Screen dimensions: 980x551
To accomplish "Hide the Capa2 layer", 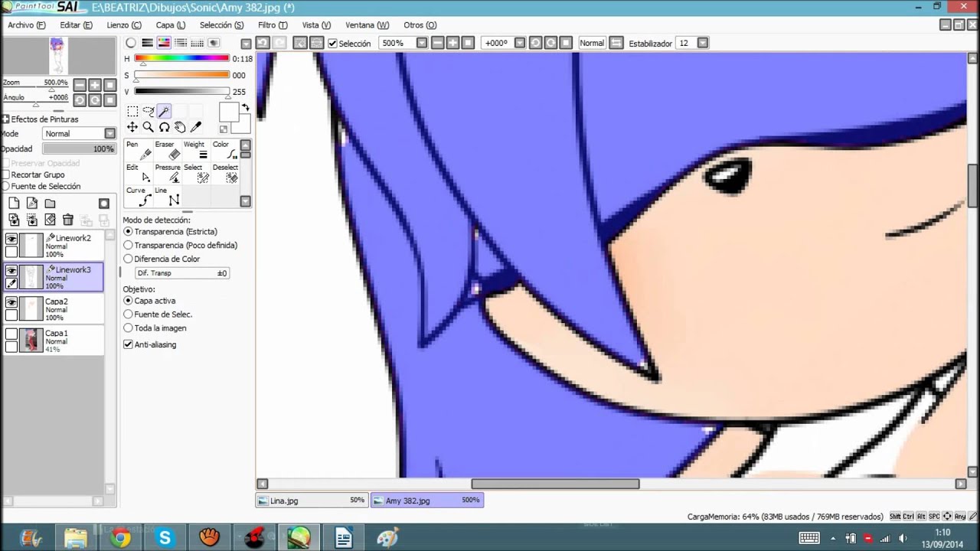I will [11, 302].
